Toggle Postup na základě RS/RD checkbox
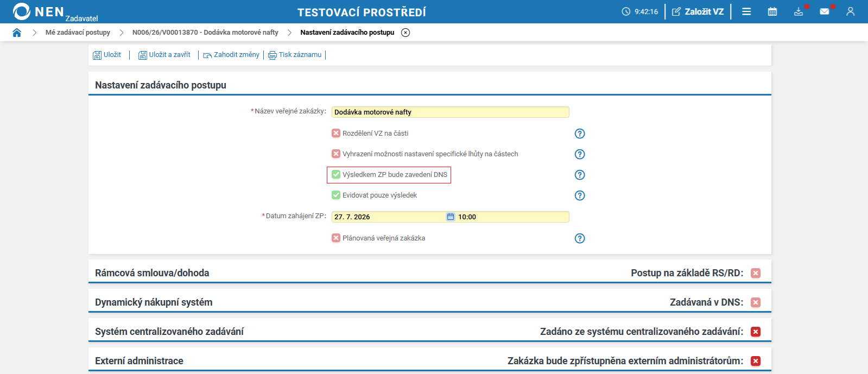Viewport: 868px width, 374px height. point(756,273)
